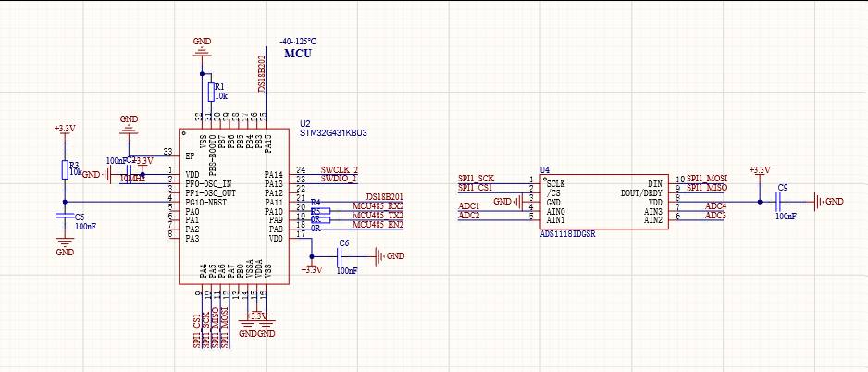Click the PF0-OSC_IN pin name
This screenshot has width=868, height=372.
tap(209, 183)
